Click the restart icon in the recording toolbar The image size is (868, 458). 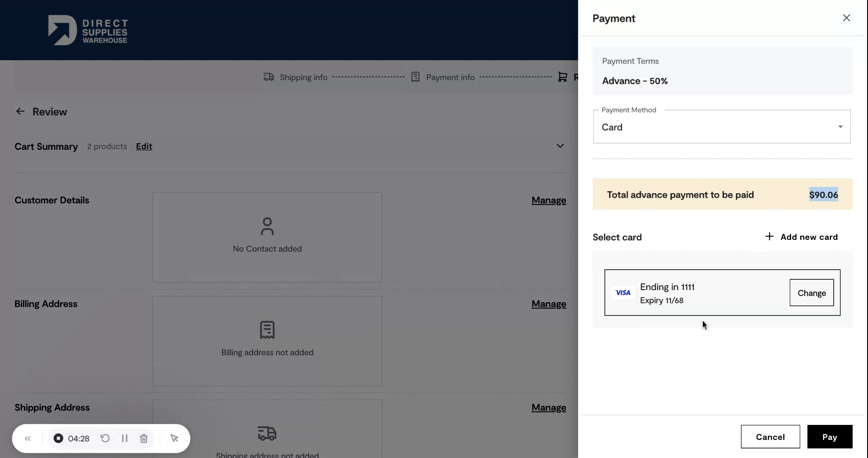pos(105,438)
